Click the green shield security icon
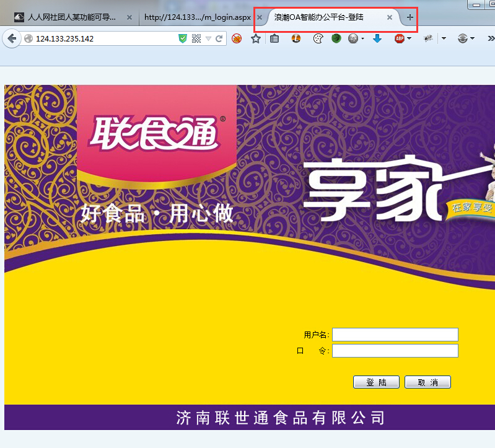Screen dimensions: 495x448 [183, 38]
